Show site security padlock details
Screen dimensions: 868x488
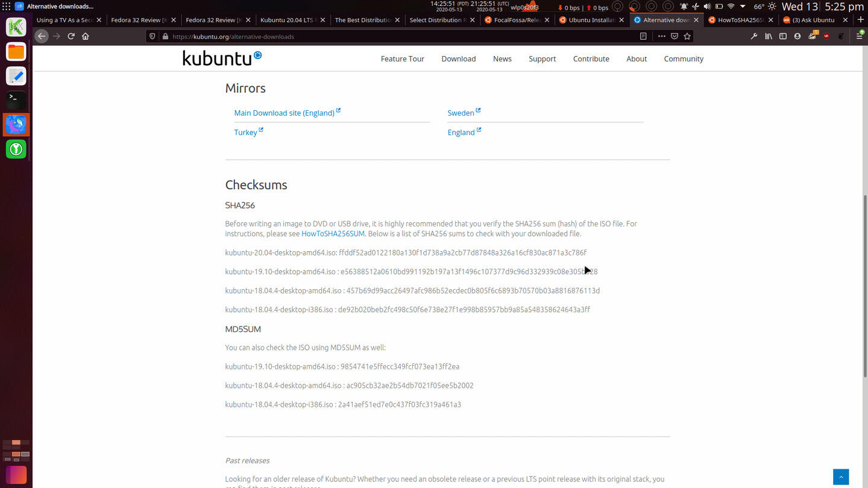(x=165, y=36)
